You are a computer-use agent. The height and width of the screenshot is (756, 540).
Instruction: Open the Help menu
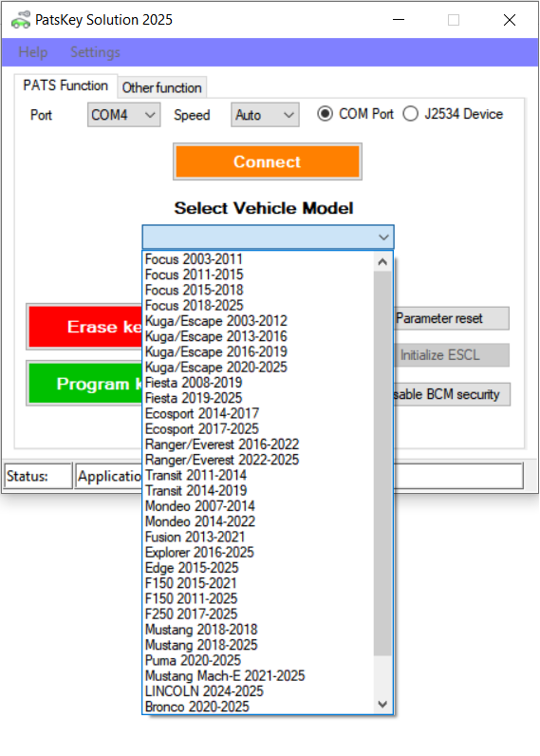click(x=33, y=52)
